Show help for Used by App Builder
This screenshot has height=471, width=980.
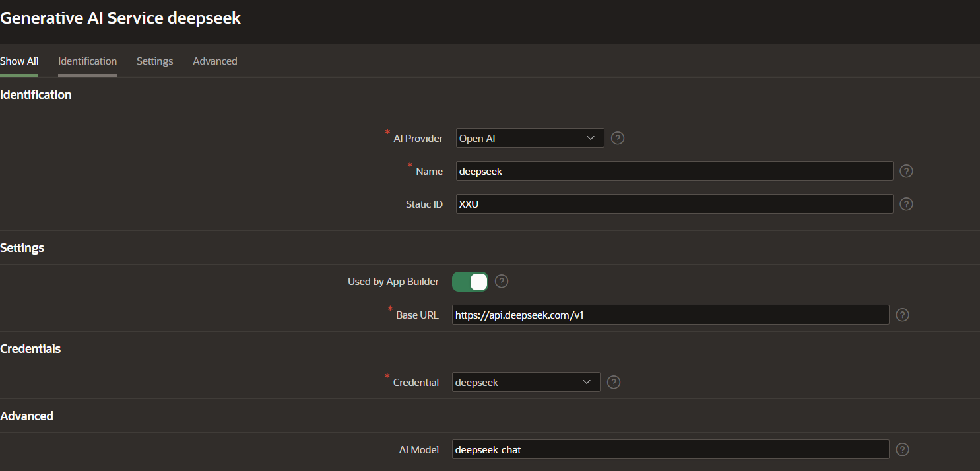(x=502, y=282)
